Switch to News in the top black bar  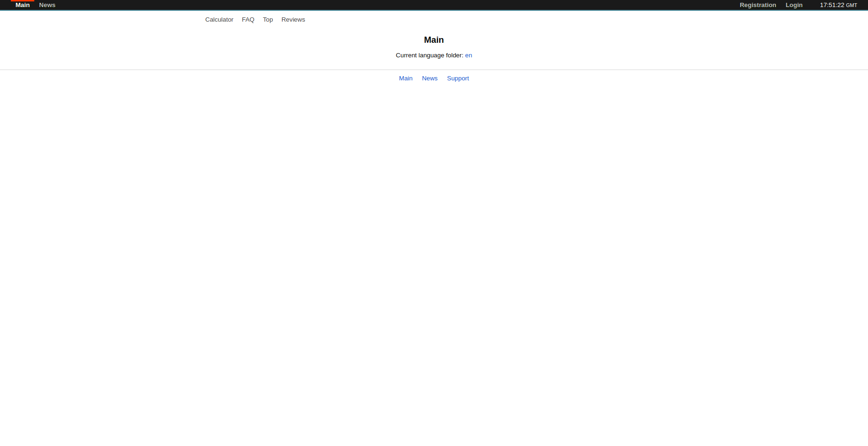tap(47, 5)
